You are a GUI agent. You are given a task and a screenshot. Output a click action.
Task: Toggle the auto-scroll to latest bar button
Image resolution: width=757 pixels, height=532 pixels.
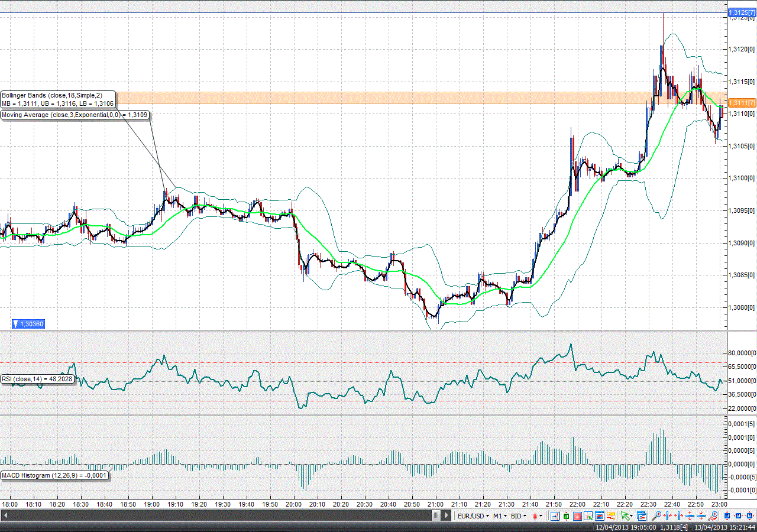point(555,516)
